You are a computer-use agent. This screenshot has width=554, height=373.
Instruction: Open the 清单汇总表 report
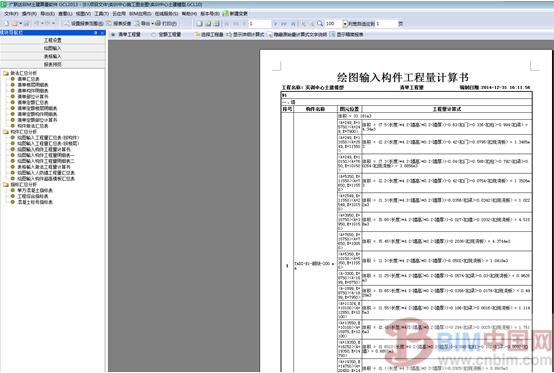[28, 79]
